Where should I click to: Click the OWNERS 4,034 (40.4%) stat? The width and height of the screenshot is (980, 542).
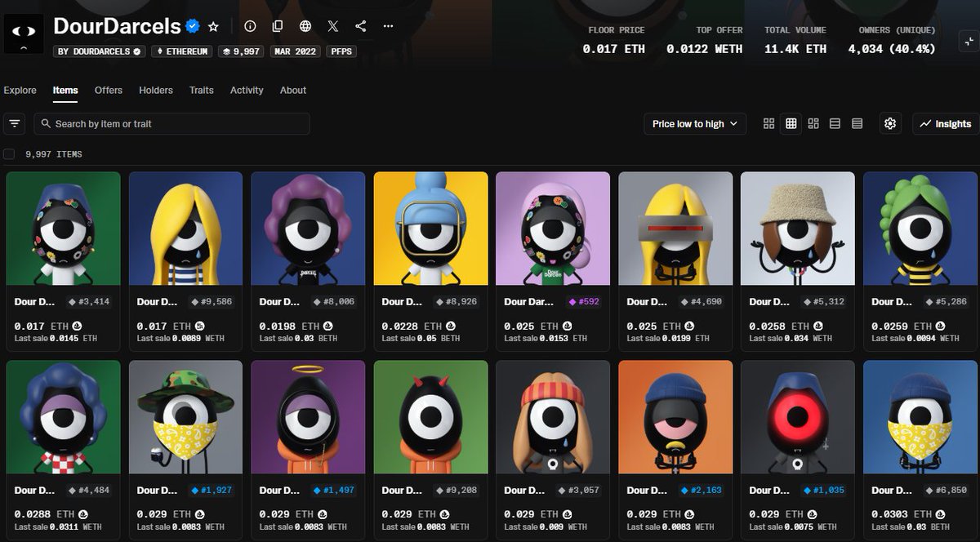coord(892,40)
